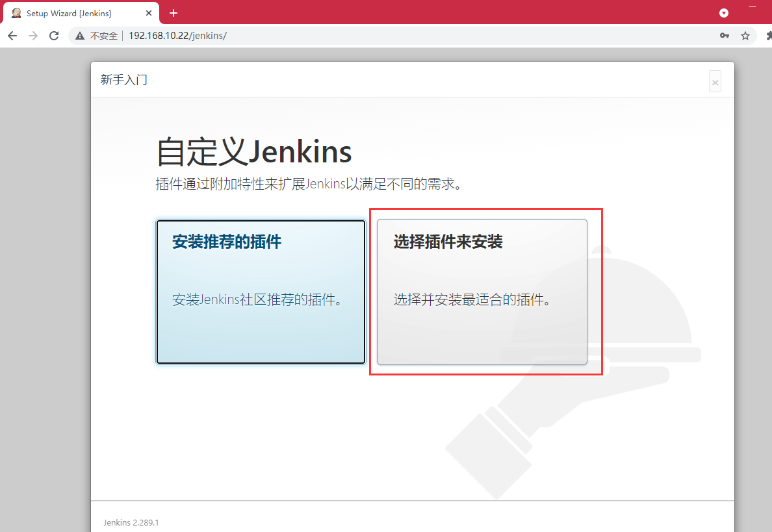Open the extensions puzzle icon
The height and width of the screenshot is (532, 772).
coord(769,36)
